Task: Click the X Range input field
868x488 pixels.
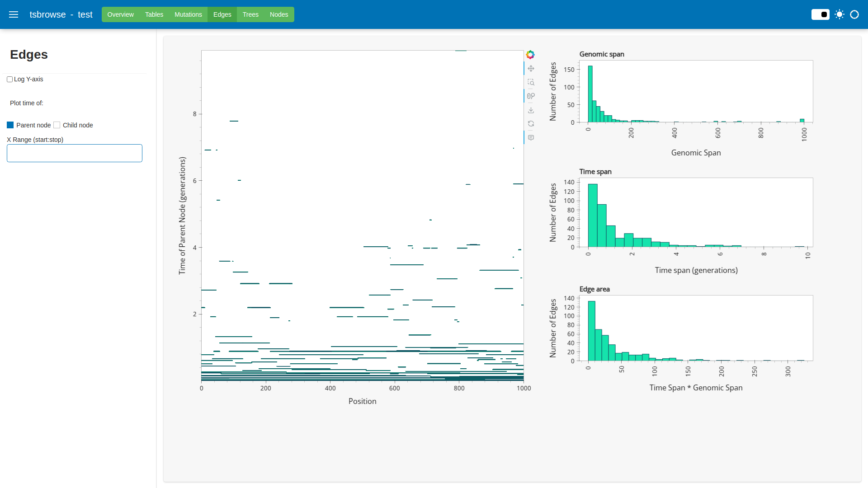Action: (x=75, y=153)
